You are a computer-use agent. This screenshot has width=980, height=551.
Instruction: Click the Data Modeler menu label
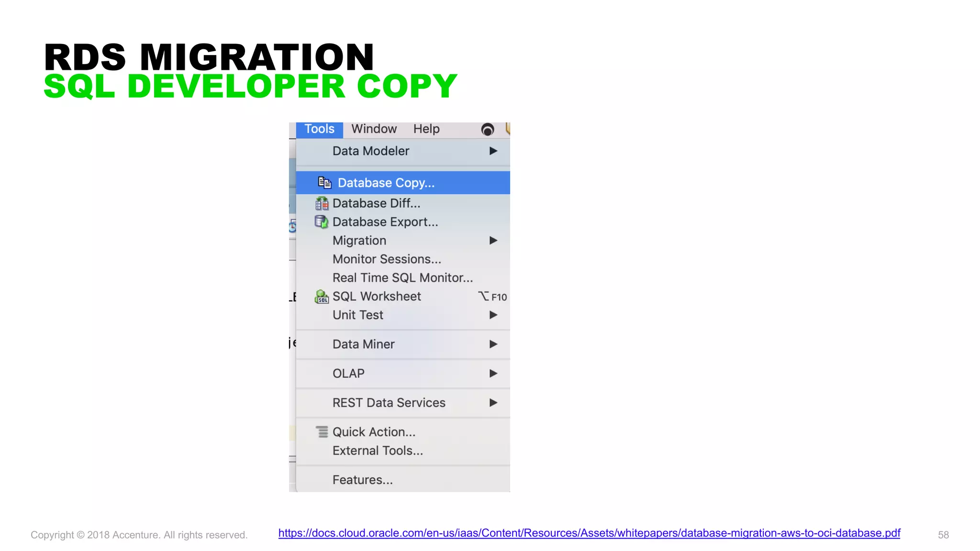371,151
